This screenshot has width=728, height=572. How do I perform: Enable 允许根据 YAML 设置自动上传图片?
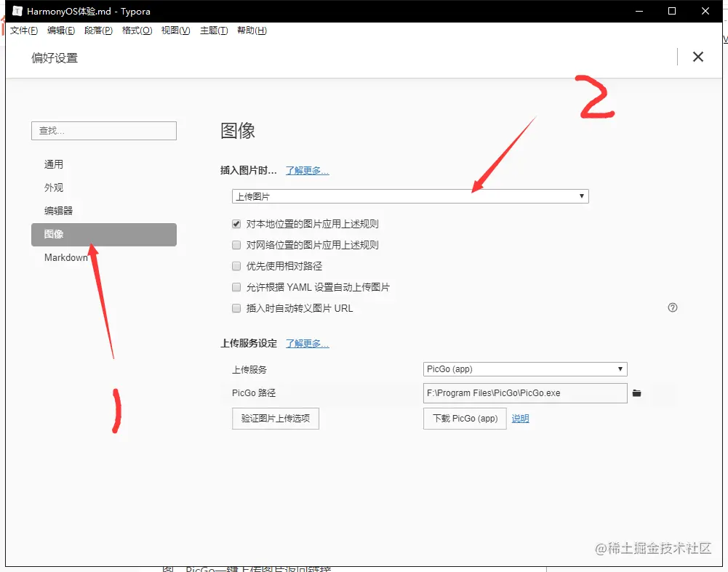coord(236,287)
